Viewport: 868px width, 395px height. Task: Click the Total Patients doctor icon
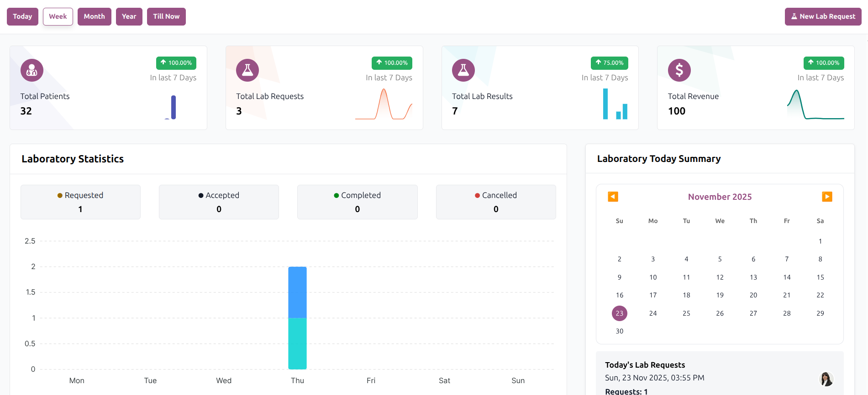click(32, 70)
